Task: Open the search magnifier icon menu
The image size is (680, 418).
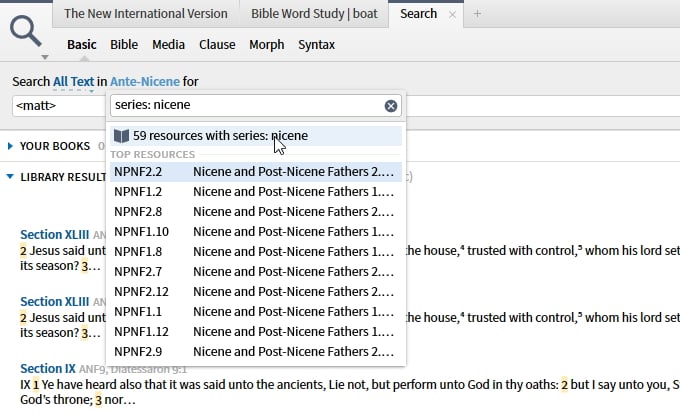Action: click(26, 31)
